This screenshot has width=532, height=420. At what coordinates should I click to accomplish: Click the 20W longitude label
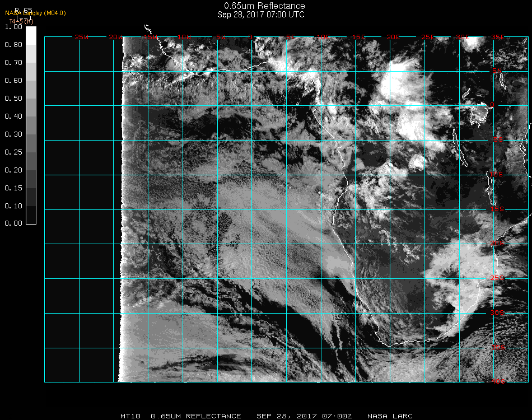[x=115, y=38]
